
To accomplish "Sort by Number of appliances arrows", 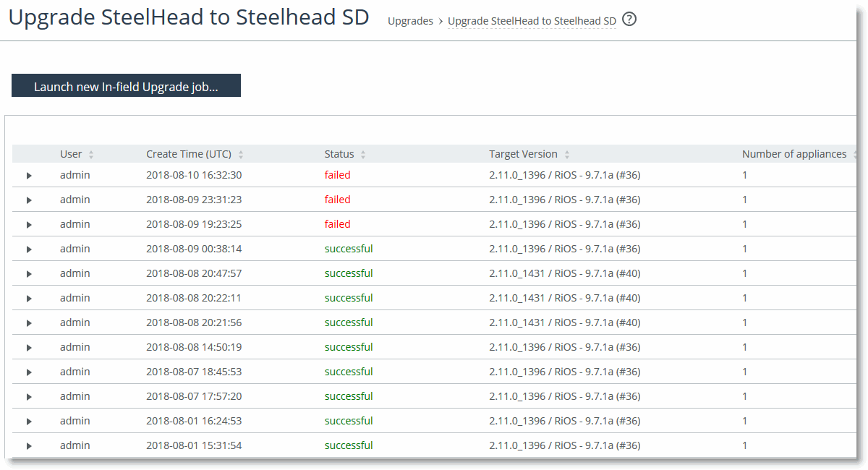I will (856, 155).
